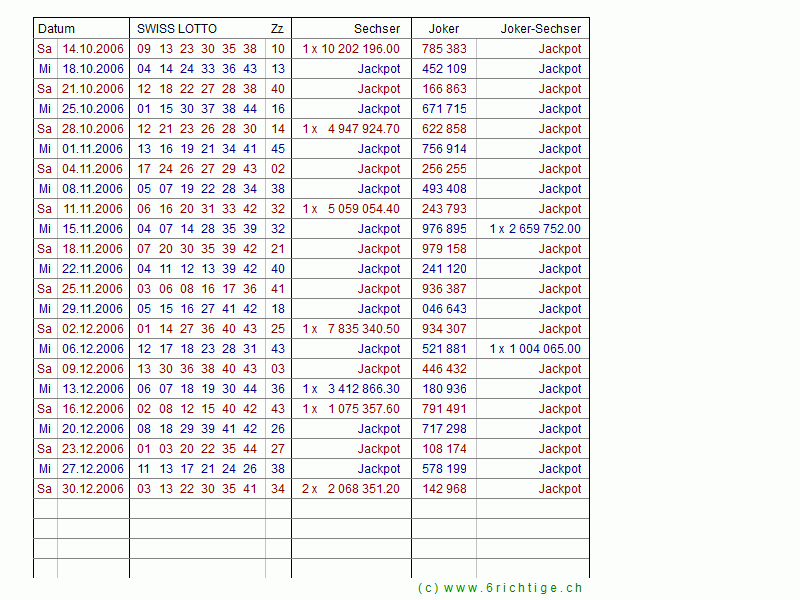
Task: Select the Joker number 785 383
Action: point(444,49)
